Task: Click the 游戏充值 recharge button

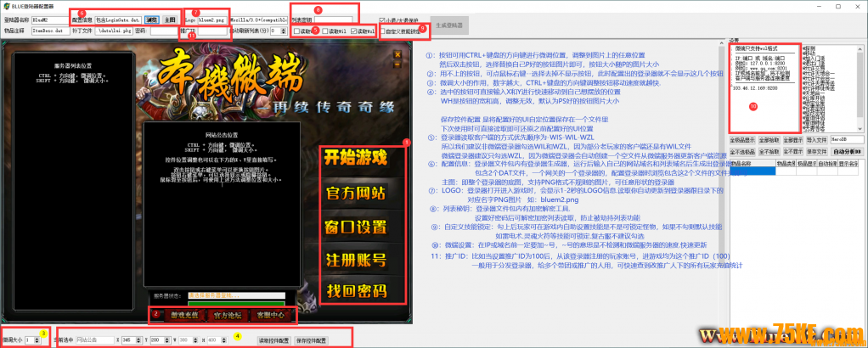Action: 185,316
